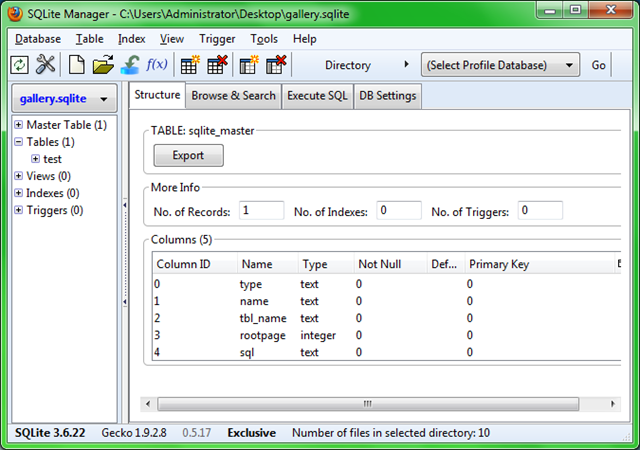Image resolution: width=640 pixels, height=450 pixels.
Task: Switch to the Browse & Search tab
Action: point(233,96)
